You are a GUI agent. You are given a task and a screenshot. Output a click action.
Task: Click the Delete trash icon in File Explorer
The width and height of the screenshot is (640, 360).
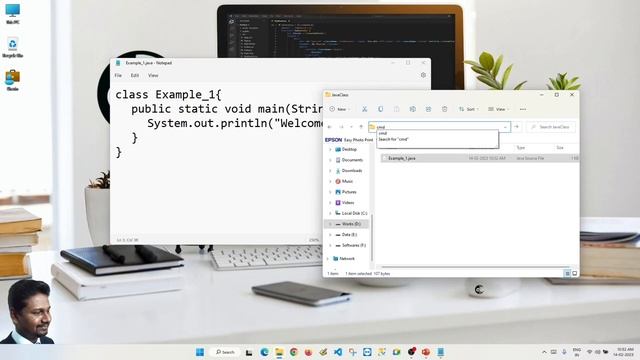pyautogui.click(x=444, y=109)
